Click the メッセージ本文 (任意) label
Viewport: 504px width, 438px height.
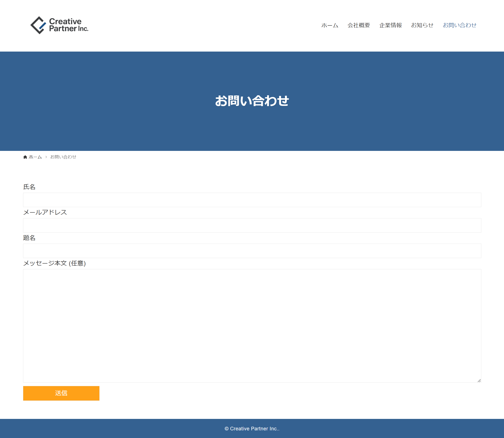[54, 263]
